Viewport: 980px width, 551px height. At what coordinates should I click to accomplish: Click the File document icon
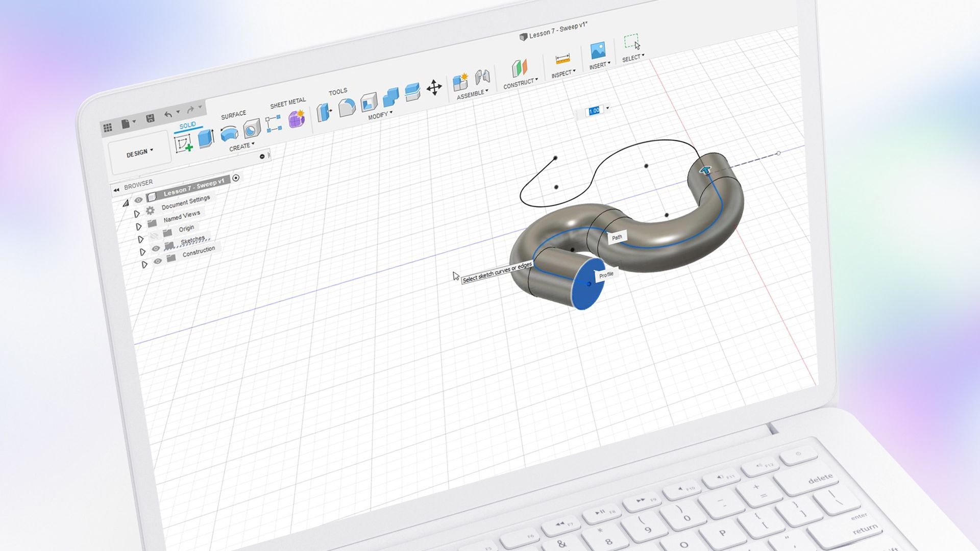(126, 124)
